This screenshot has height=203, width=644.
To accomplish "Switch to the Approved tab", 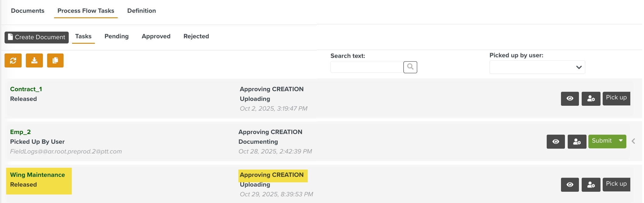I will coord(156,36).
